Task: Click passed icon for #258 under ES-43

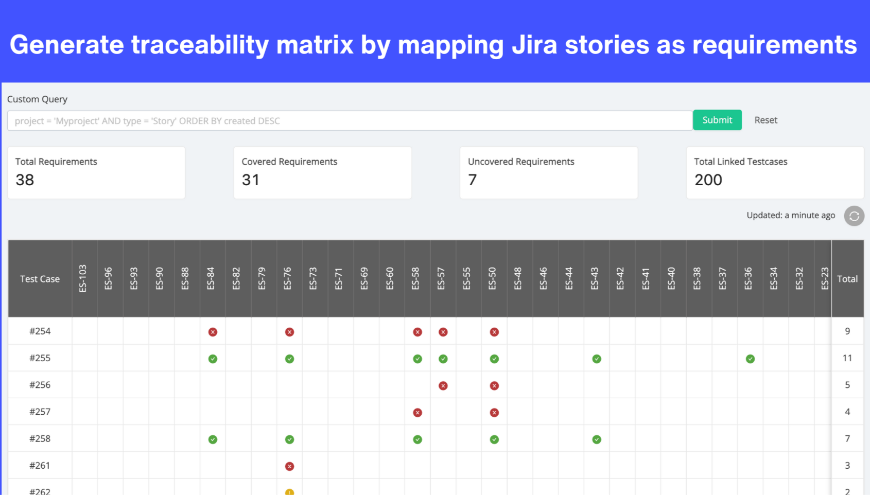Action: tap(596, 439)
